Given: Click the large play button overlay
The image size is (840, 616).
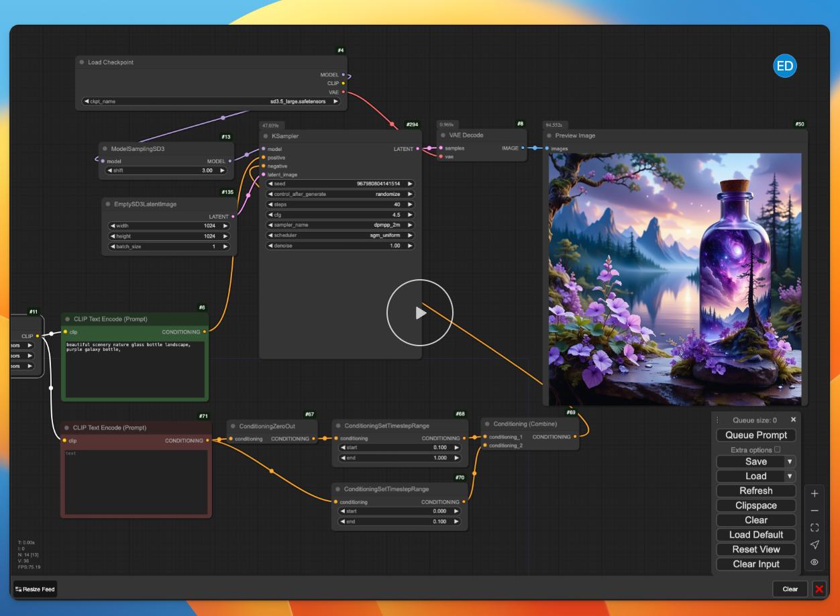Looking at the screenshot, I should coord(420,313).
